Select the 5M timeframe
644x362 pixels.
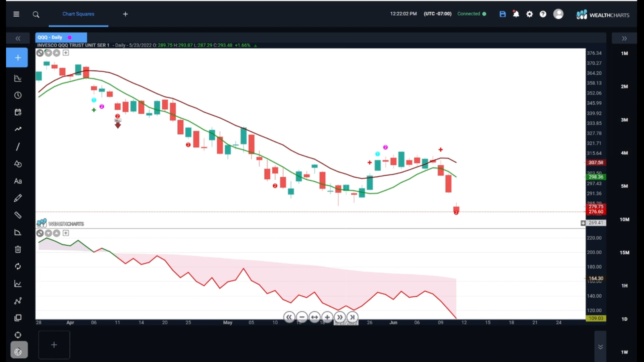(624, 186)
